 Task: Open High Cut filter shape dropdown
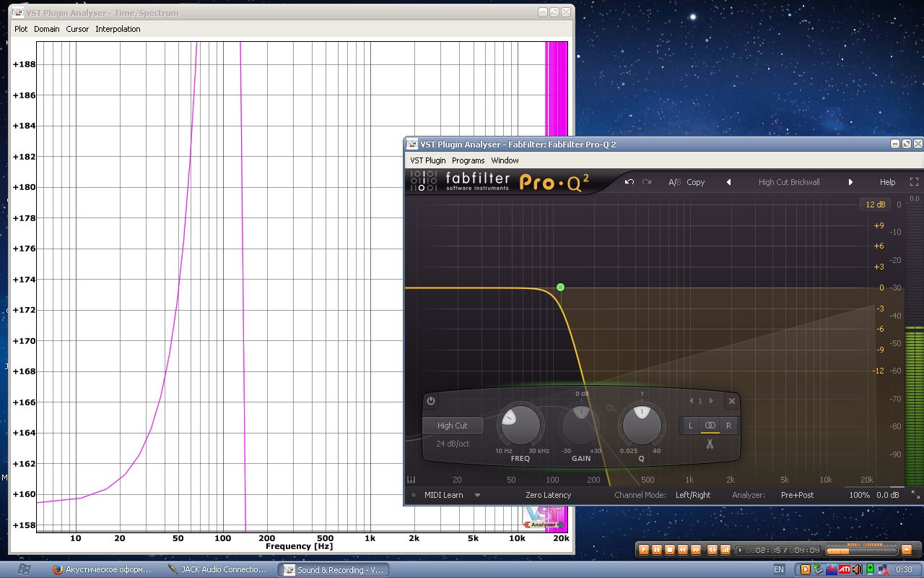[453, 426]
